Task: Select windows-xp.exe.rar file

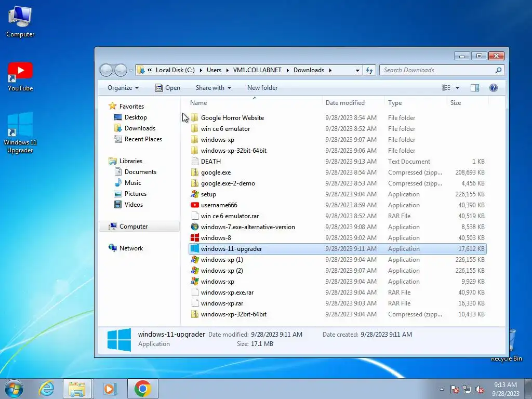Action: [338, 292]
